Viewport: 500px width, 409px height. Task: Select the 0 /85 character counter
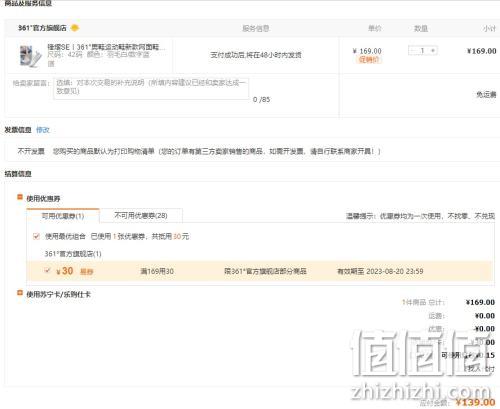click(262, 99)
